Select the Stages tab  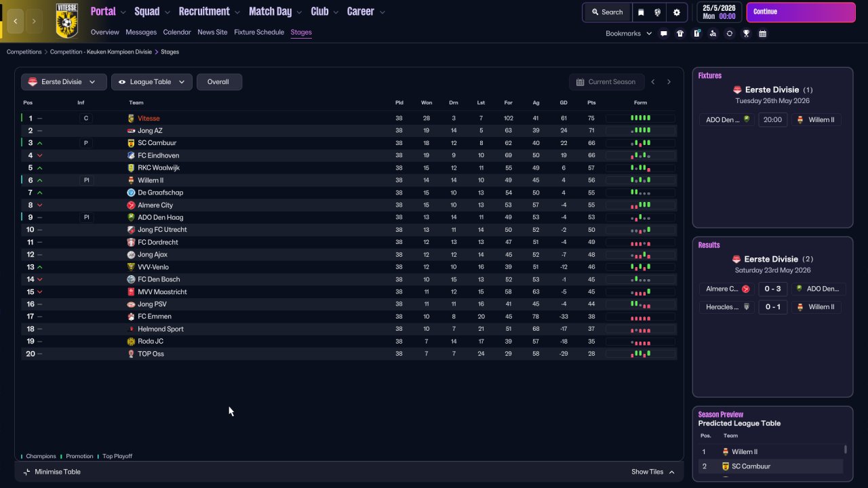coord(301,33)
